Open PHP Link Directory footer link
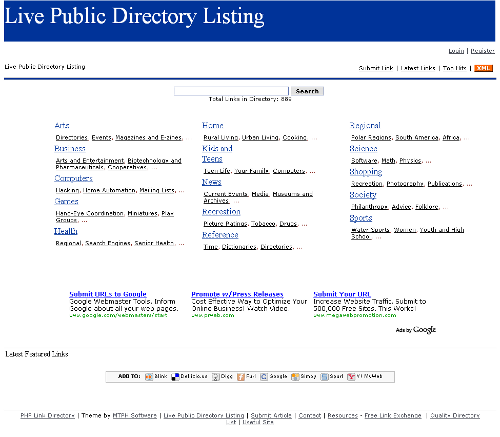 coord(48,415)
